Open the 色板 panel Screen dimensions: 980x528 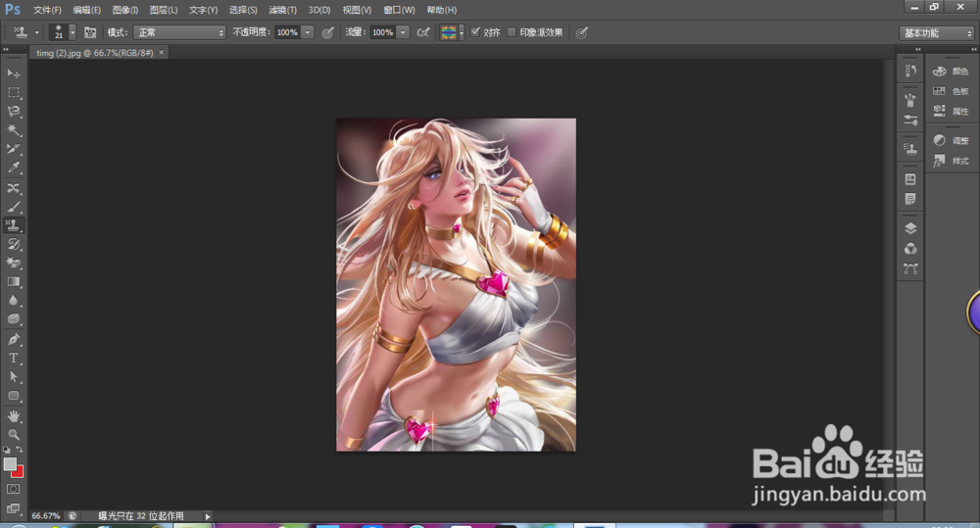951,91
